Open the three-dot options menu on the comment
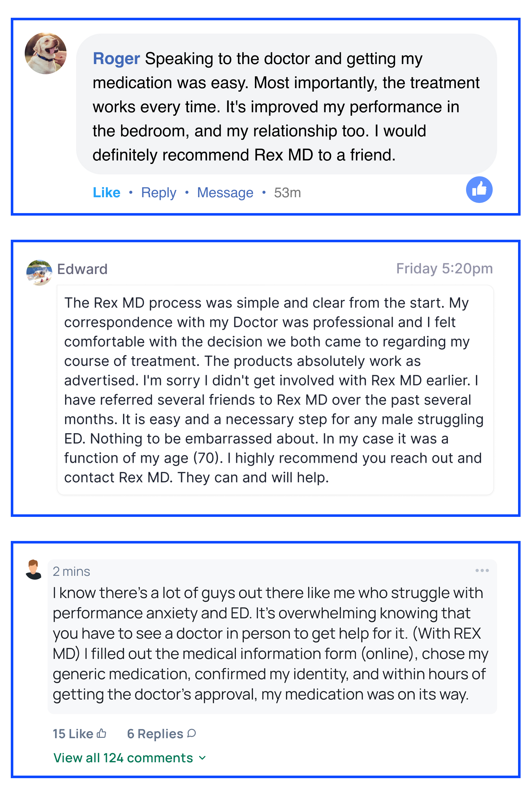The image size is (532, 794). 482,570
